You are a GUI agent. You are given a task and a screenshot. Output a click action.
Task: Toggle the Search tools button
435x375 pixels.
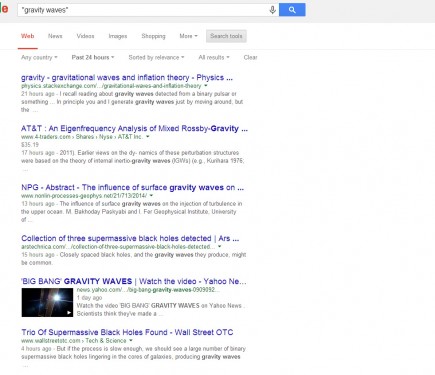tap(226, 36)
